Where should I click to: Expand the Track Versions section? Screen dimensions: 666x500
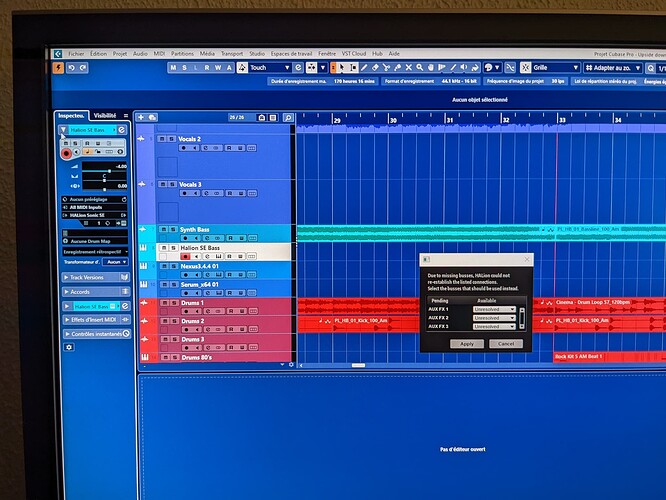click(96, 277)
